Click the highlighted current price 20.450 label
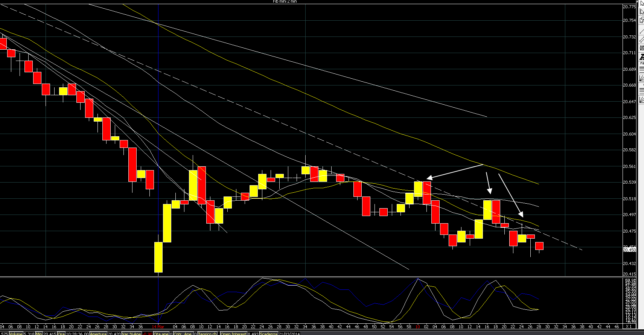This screenshot has height=335, width=644. click(629, 250)
